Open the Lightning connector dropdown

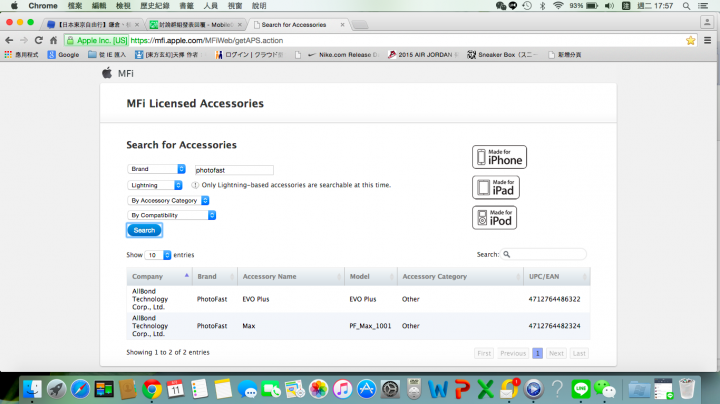[155, 185]
